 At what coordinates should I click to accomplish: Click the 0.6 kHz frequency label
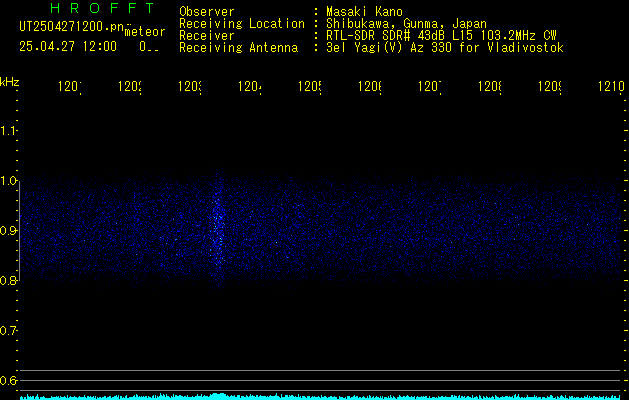(8, 380)
